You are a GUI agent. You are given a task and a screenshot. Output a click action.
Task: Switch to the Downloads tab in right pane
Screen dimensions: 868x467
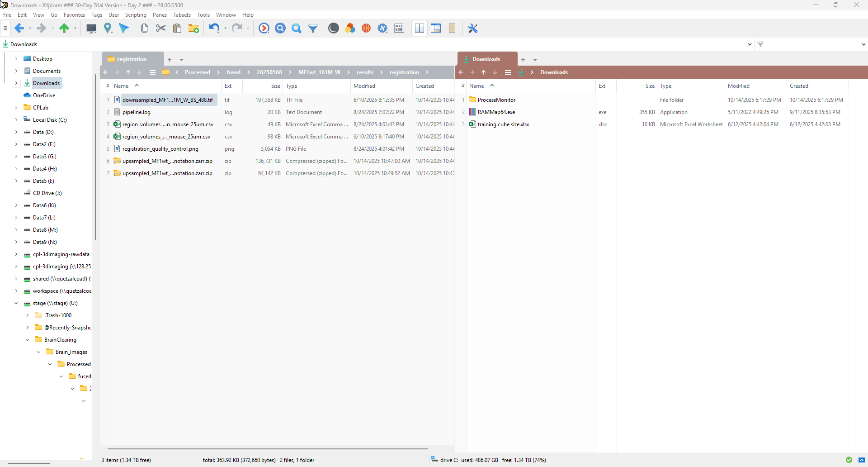pos(486,59)
